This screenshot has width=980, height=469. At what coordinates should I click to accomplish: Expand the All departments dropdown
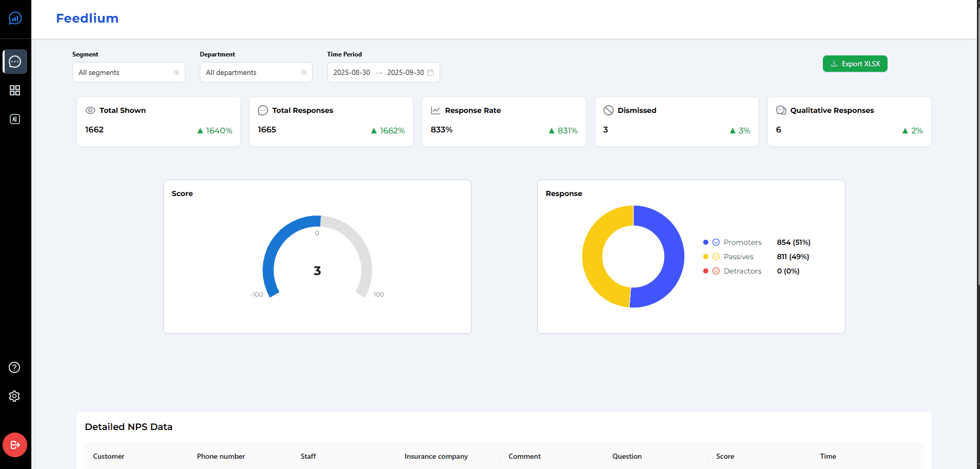tap(256, 72)
